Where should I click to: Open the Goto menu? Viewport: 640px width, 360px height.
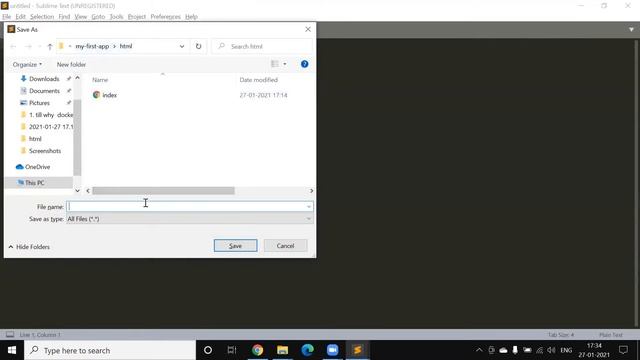click(x=98, y=17)
